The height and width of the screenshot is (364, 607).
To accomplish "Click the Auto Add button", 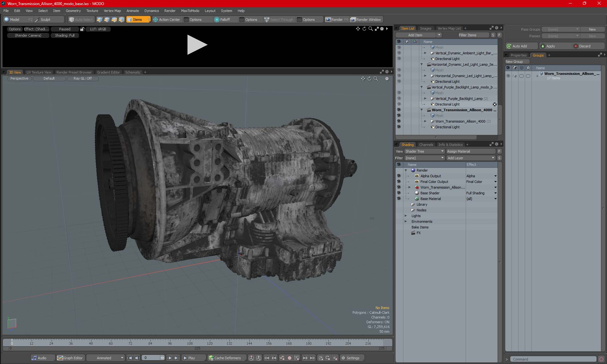I will point(521,46).
